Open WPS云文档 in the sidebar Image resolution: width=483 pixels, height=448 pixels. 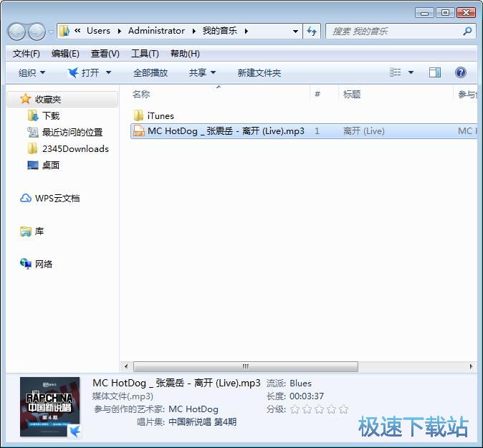(57, 198)
